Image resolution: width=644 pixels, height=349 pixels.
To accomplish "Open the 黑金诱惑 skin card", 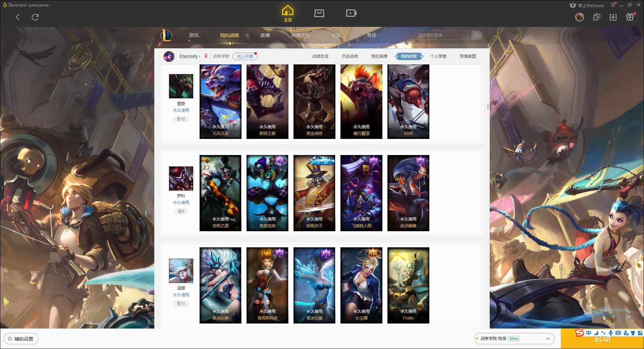I will [314, 102].
